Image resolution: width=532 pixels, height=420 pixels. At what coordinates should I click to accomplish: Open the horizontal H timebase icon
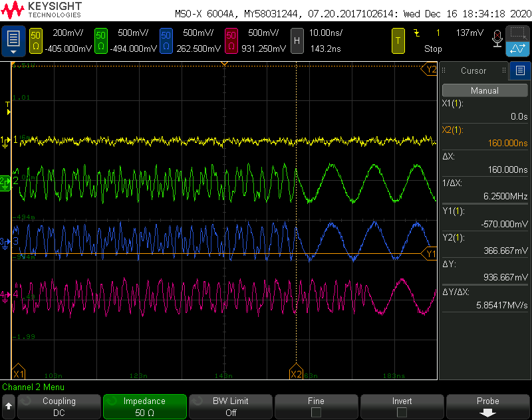click(x=297, y=41)
